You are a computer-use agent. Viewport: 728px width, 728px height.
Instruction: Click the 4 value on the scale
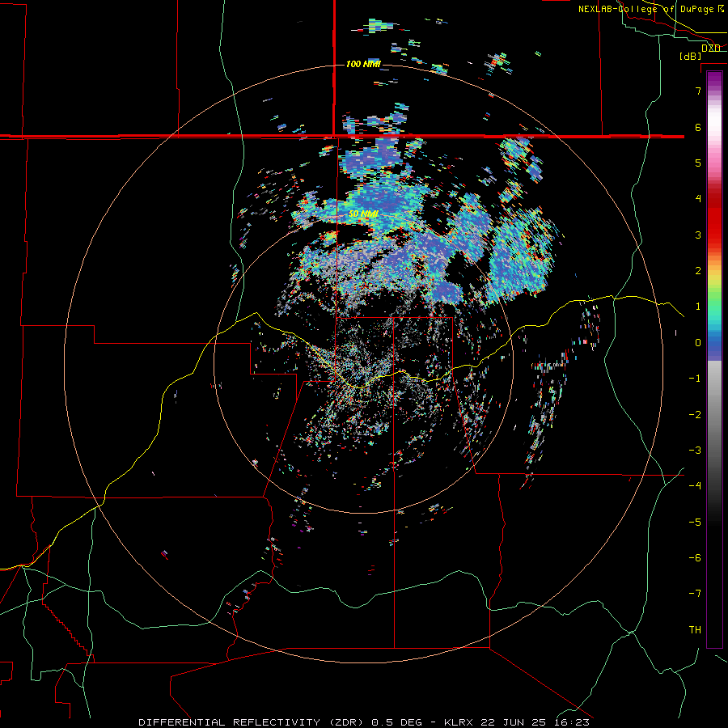[x=698, y=199]
